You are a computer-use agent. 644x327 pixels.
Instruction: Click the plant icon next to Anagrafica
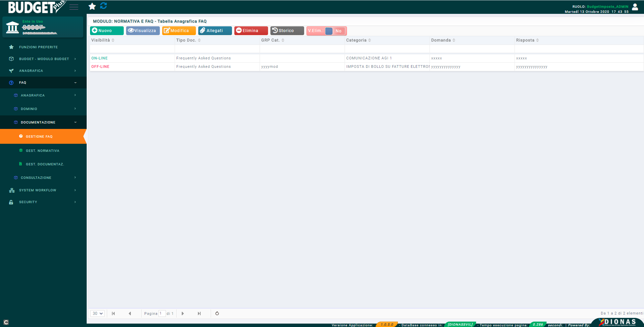point(11,71)
